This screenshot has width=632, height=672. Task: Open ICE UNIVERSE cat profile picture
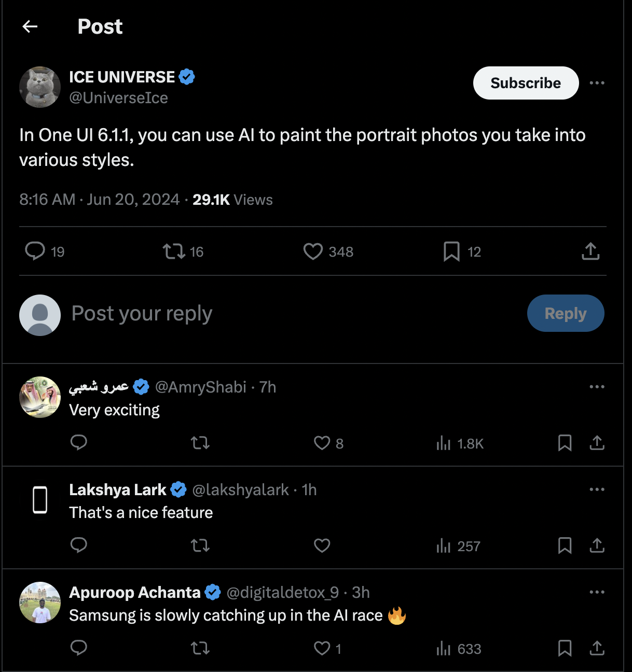click(40, 87)
